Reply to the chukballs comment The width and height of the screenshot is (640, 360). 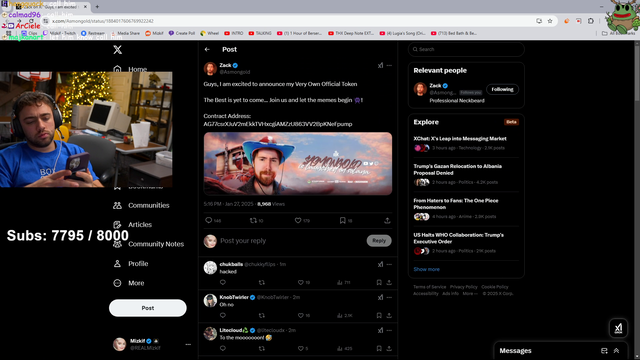[223, 282]
